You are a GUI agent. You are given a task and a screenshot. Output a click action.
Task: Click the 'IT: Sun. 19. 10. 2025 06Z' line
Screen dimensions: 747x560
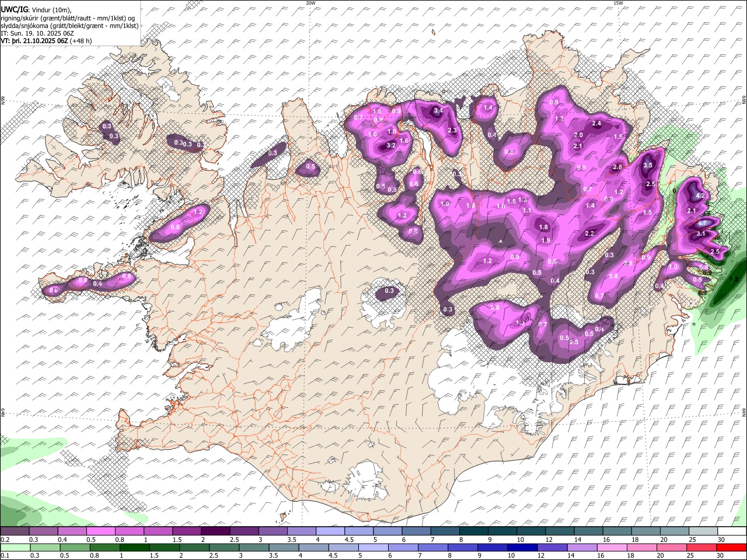(x=37, y=34)
